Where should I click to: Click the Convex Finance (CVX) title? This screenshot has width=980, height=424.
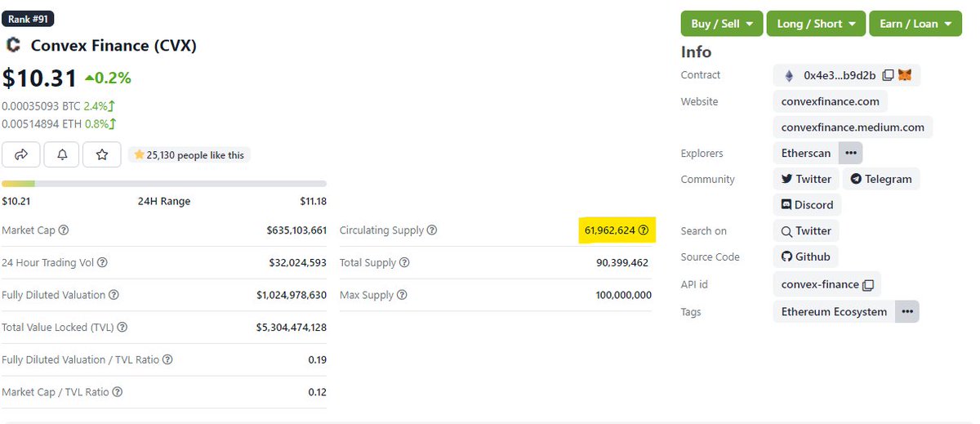coord(114,46)
